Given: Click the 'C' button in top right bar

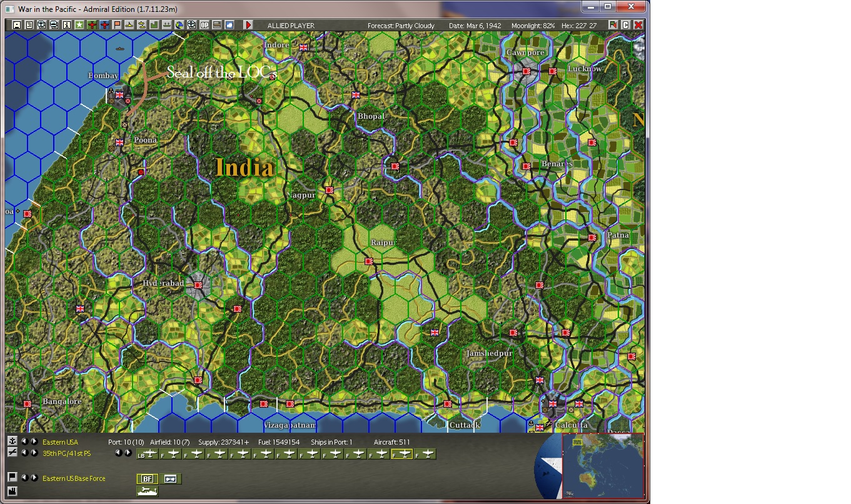Looking at the screenshot, I should (x=626, y=25).
